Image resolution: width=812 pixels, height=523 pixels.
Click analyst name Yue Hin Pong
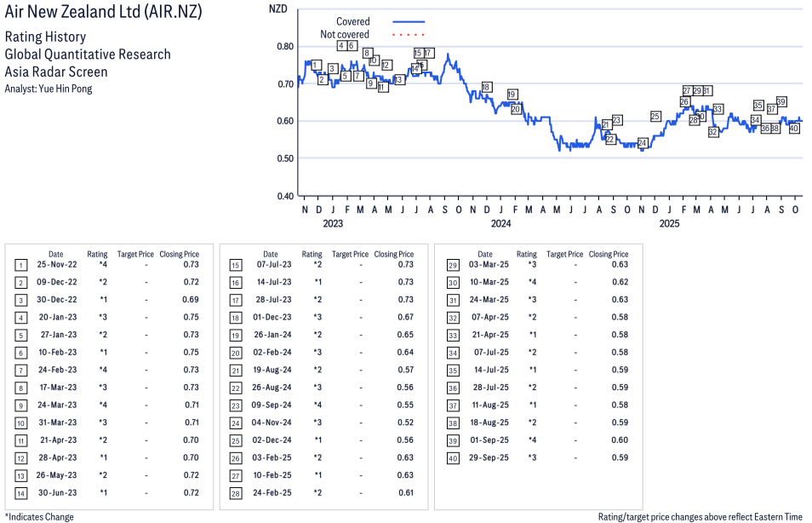(x=49, y=88)
